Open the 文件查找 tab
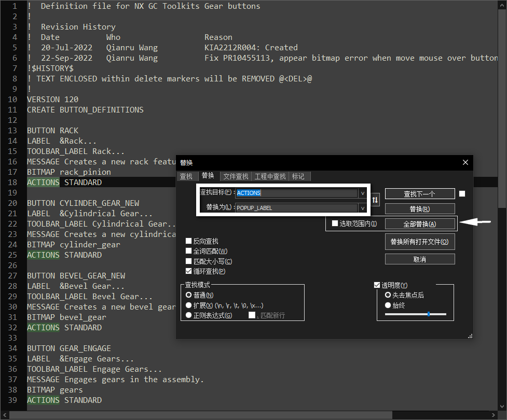Viewport: 507px width, 420px height. 236,176
